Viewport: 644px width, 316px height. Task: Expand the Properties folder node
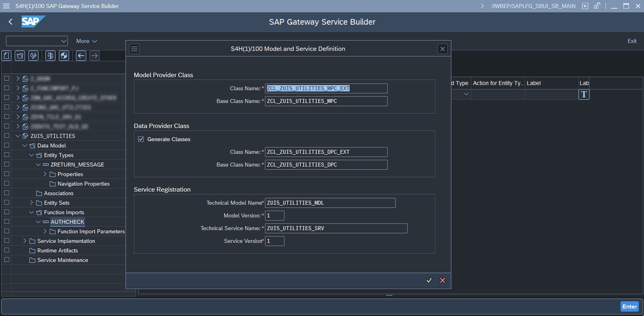click(x=45, y=174)
